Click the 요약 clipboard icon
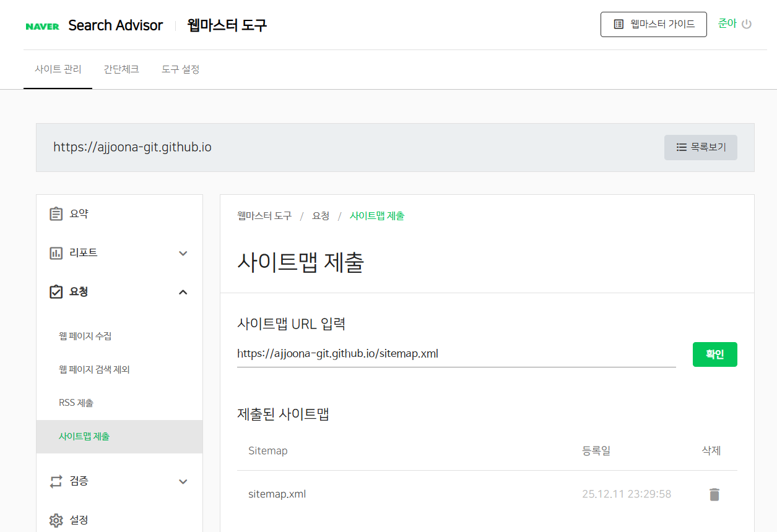This screenshot has width=777, height=532. coord(56,214)
